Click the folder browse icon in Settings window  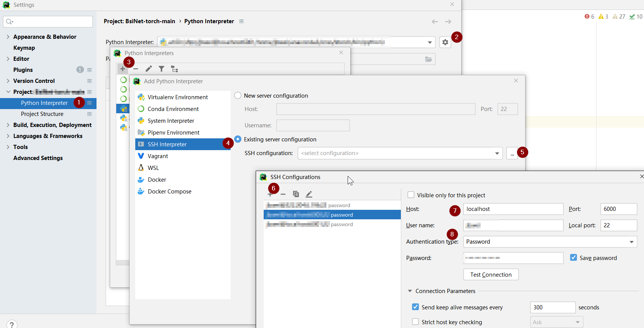point(429,59)
